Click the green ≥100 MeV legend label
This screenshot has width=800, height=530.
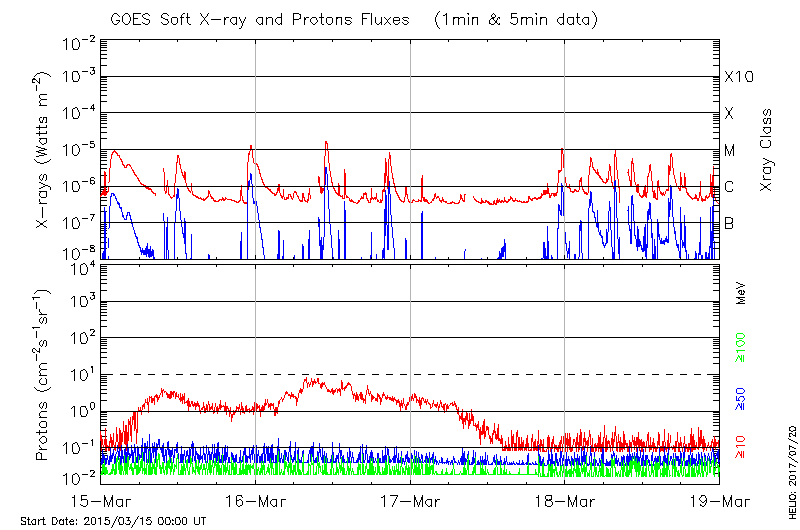[x=742, y=347]
